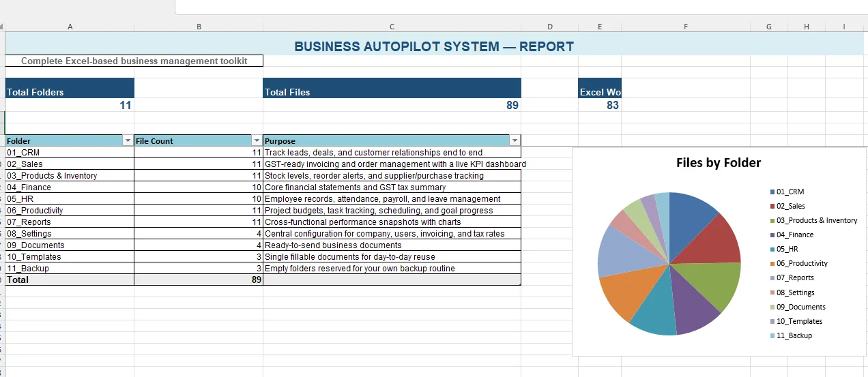
Task: Select the total file count 89 in table
Action: [x=199, y=280]
